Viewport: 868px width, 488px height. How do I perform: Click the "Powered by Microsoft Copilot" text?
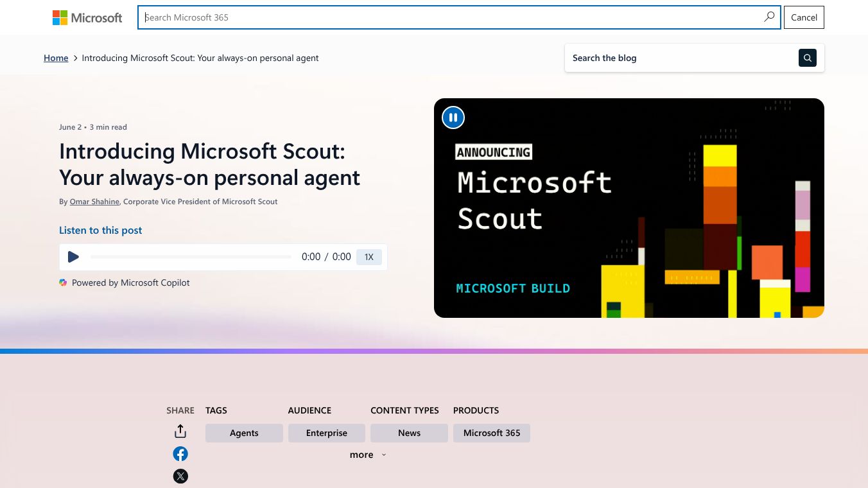(131, 283)
